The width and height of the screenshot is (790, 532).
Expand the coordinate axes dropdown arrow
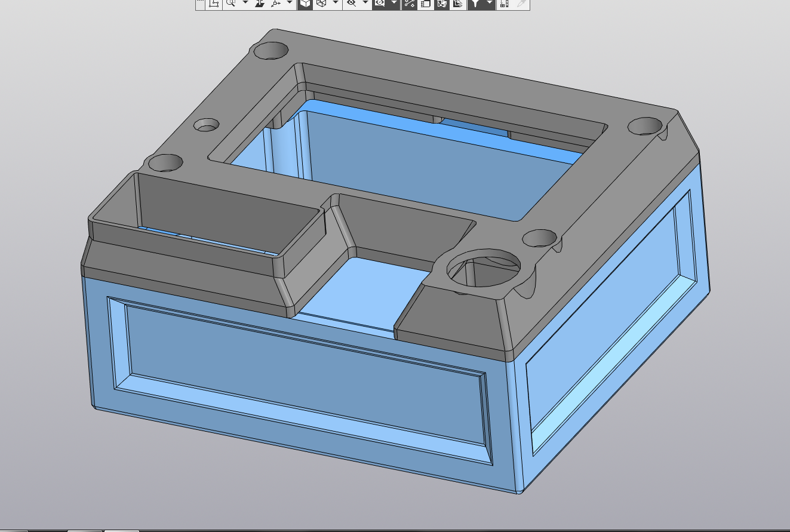click(290, 4)
